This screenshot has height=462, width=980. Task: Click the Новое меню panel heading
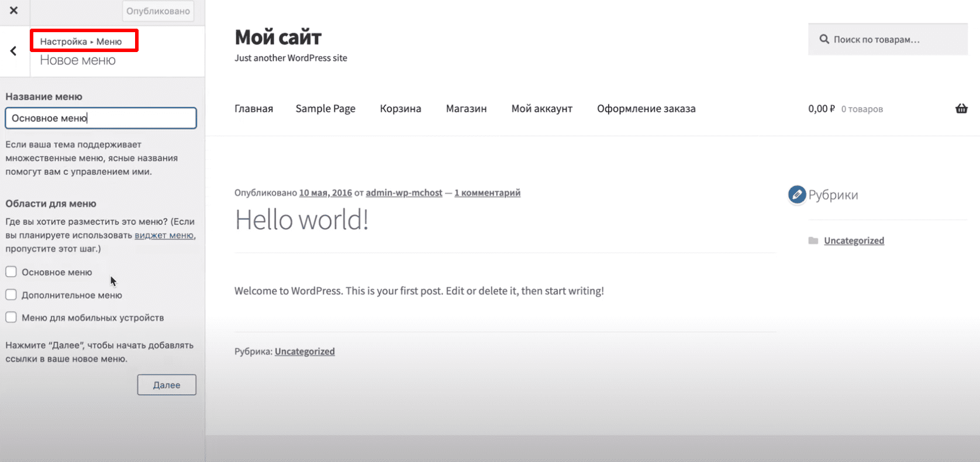point(78,60)
